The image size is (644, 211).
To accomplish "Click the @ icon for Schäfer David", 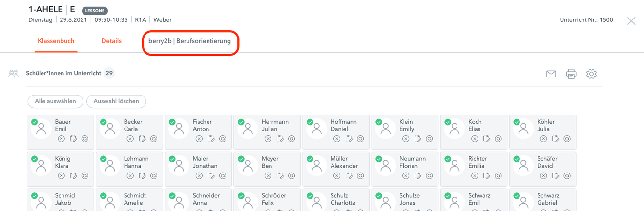I will 567,176.
